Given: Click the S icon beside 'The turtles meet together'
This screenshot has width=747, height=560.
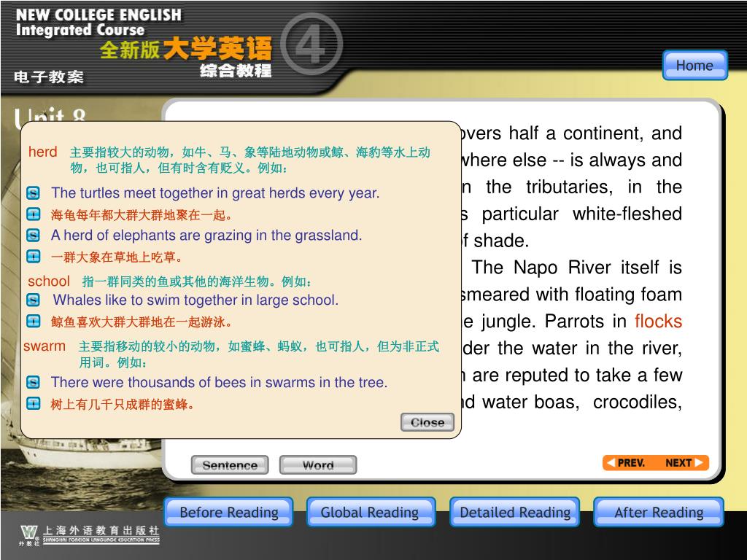Looking at the screenshot, I should [x=33, y=192].
